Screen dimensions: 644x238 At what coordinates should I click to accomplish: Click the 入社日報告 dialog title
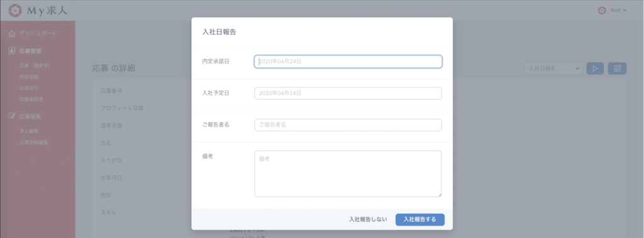pos(219,33)
